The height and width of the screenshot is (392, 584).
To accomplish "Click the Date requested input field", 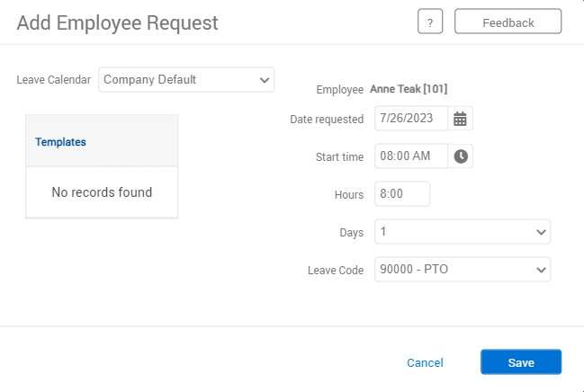I will point(410,119).
